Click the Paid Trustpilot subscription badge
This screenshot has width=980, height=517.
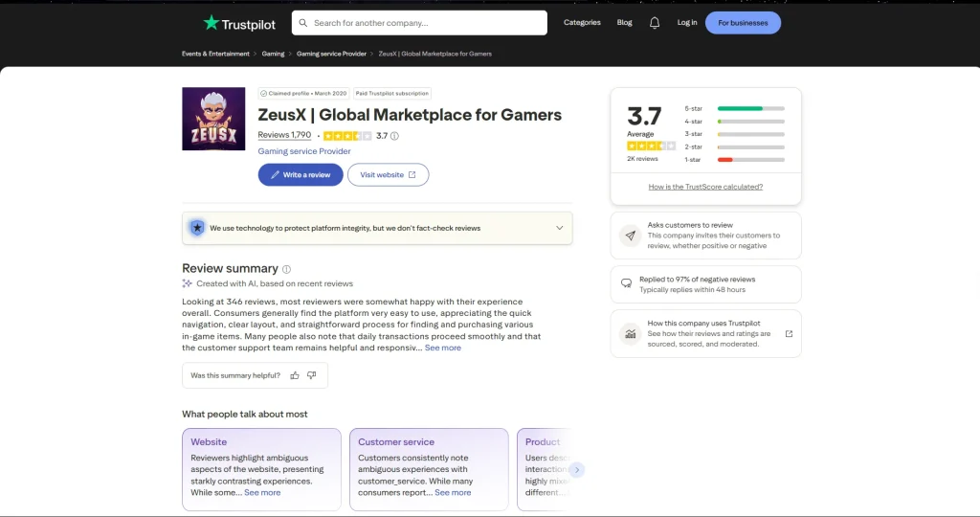(392, 93)
